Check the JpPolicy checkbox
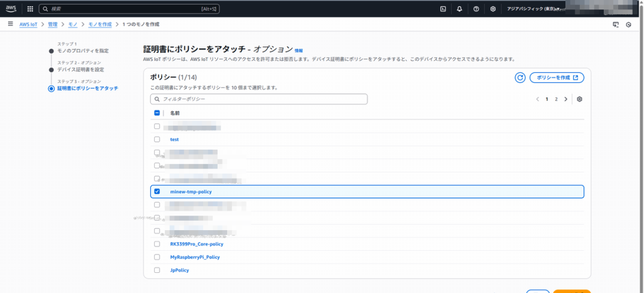Screen dimensions: 644x293 tap(157, 270)
